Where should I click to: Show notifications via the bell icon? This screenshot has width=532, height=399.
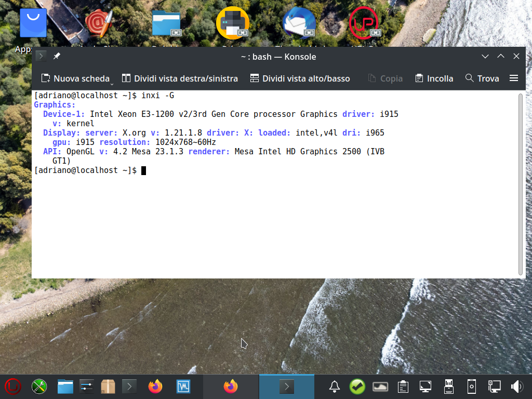tap(335, 387)
